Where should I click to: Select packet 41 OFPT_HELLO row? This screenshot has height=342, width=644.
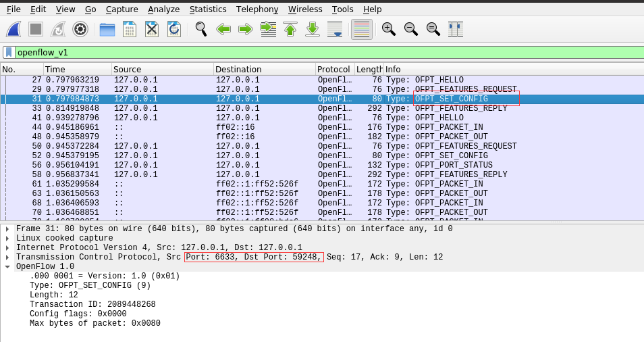point(322,118)
